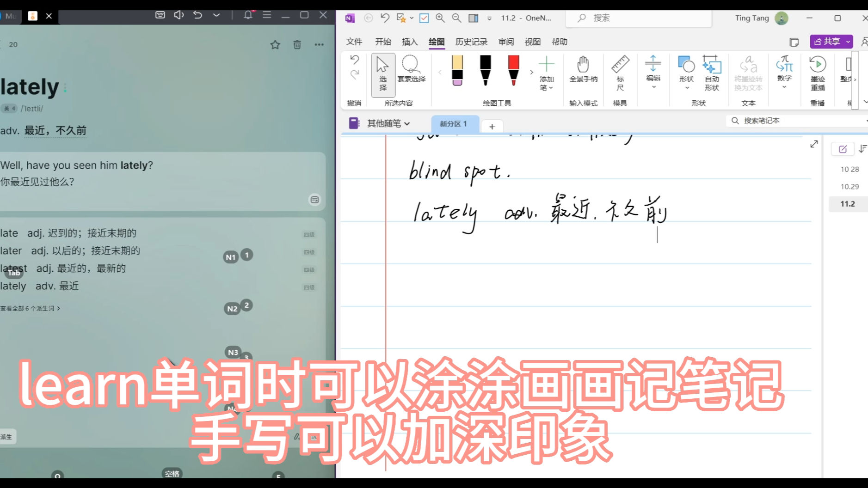This screenshot has height=488, width=868.
Task: Click the zoom out magnifier icon
Action: [456, 18]
